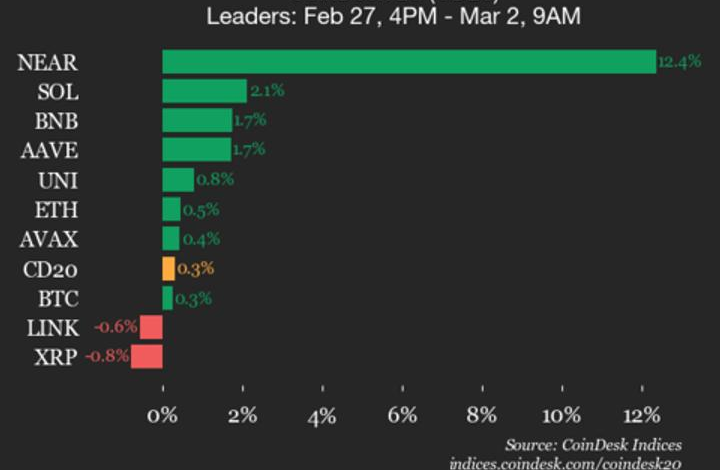Click the green NEAR bar
This screenshot has width=720, height=470.
click(408, 62)
